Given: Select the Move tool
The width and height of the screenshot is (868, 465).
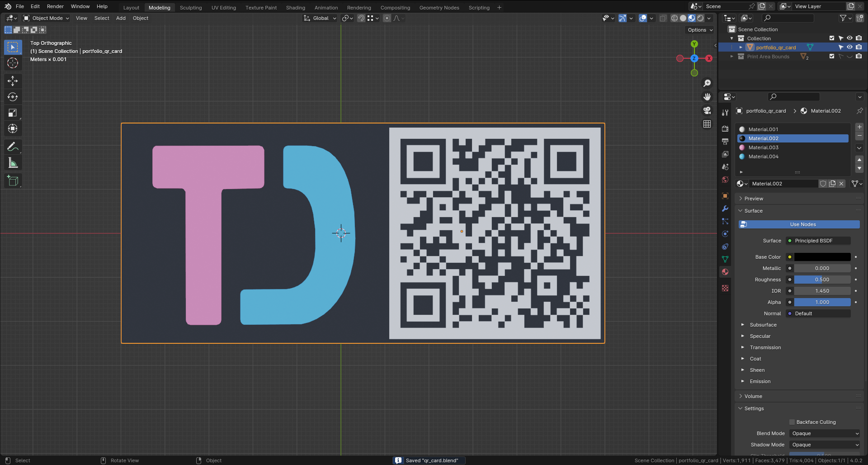Looking at the screenshot, I should point(13,81).
